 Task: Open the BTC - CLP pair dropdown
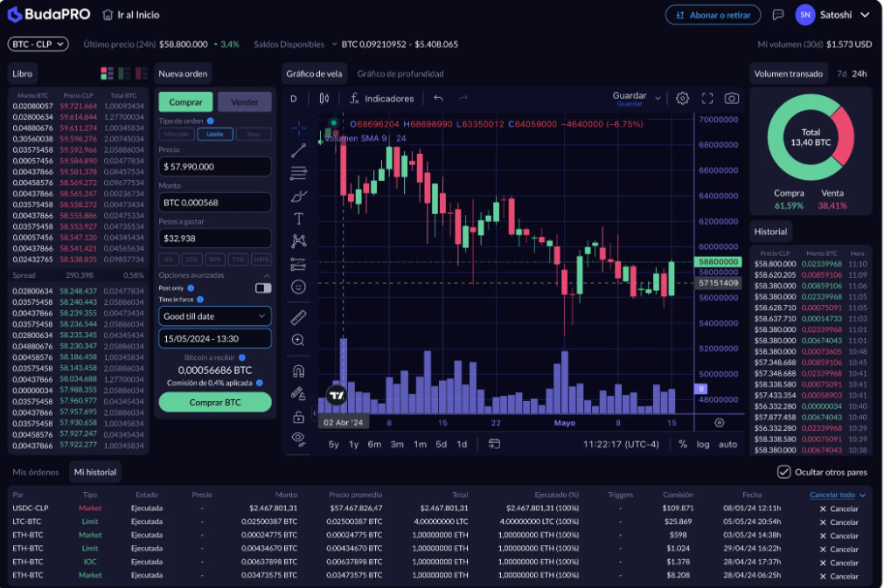38,44
